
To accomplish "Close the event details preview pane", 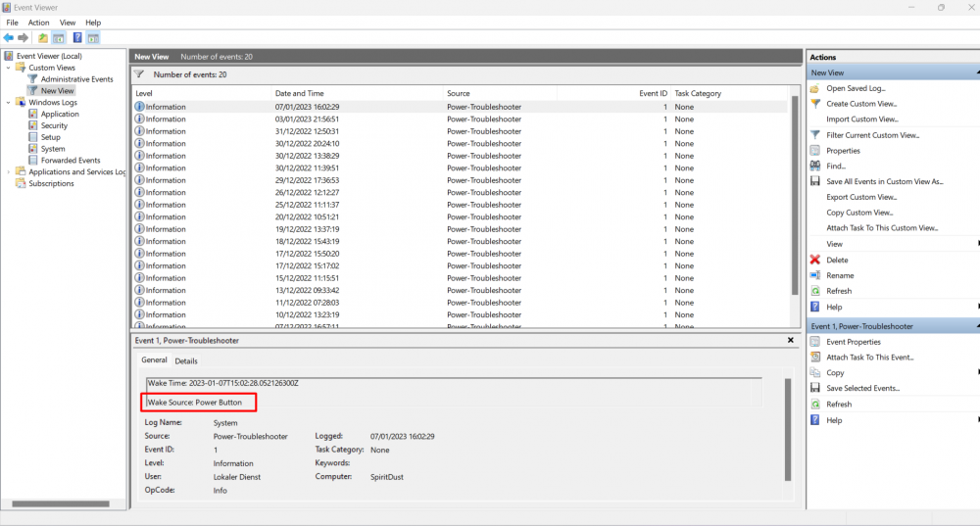I will tap(791, 341).
